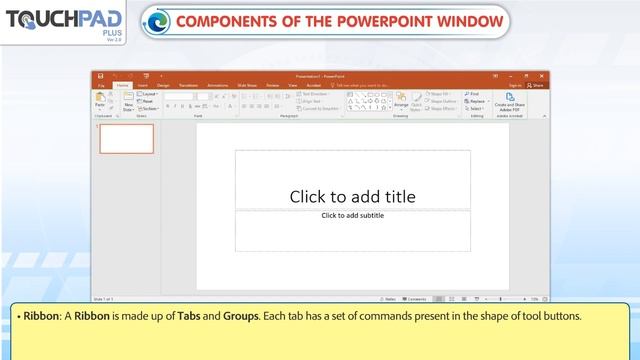Switch to the Transitions tab
This screenshot has width=640, height=360.
click(189, 86)
